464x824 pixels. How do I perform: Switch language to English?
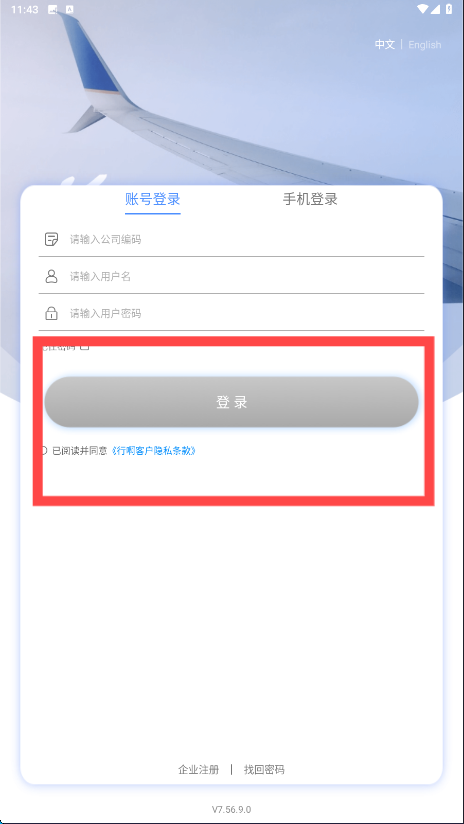tap(425, 45)
